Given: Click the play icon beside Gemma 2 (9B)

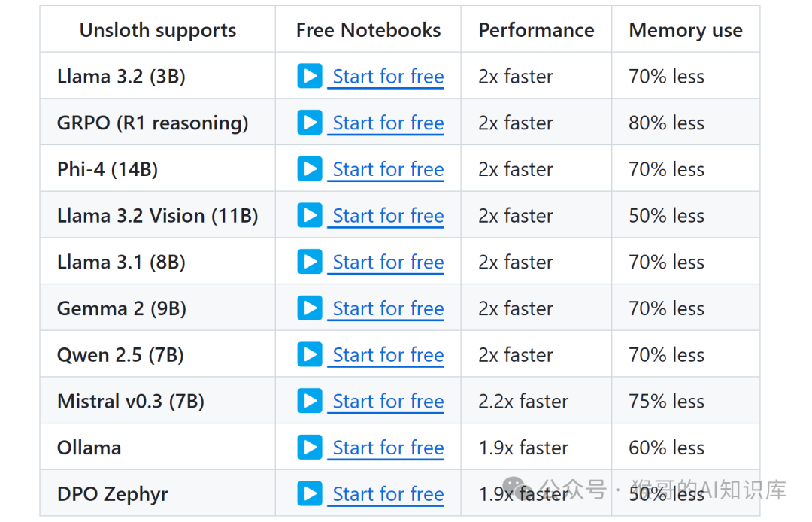Looking at the screenshot, I should [x=309, y=308].
